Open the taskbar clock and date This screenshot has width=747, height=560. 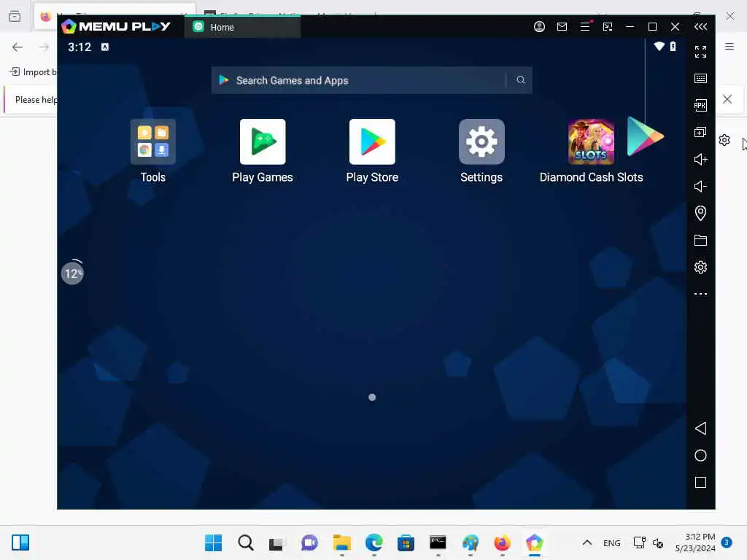pos(695,542)
